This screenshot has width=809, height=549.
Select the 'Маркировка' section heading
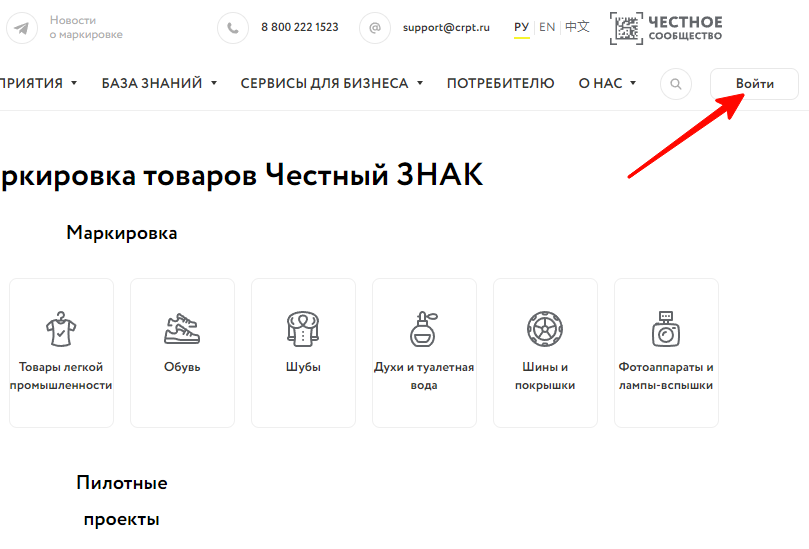(122, 233)
